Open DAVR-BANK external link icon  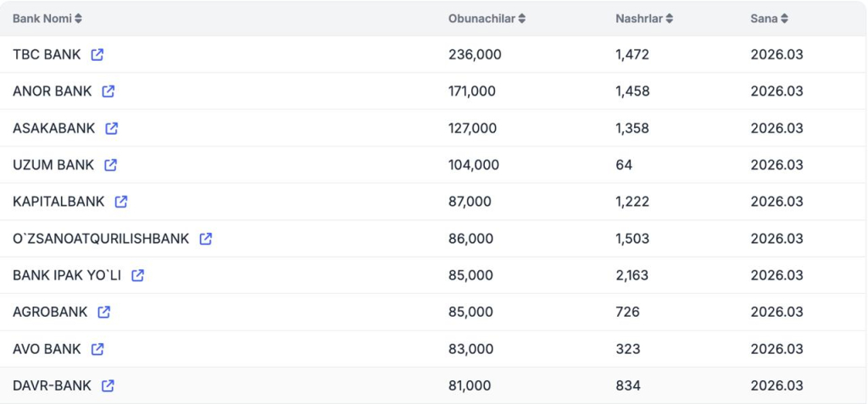click(x=108, y=385)
